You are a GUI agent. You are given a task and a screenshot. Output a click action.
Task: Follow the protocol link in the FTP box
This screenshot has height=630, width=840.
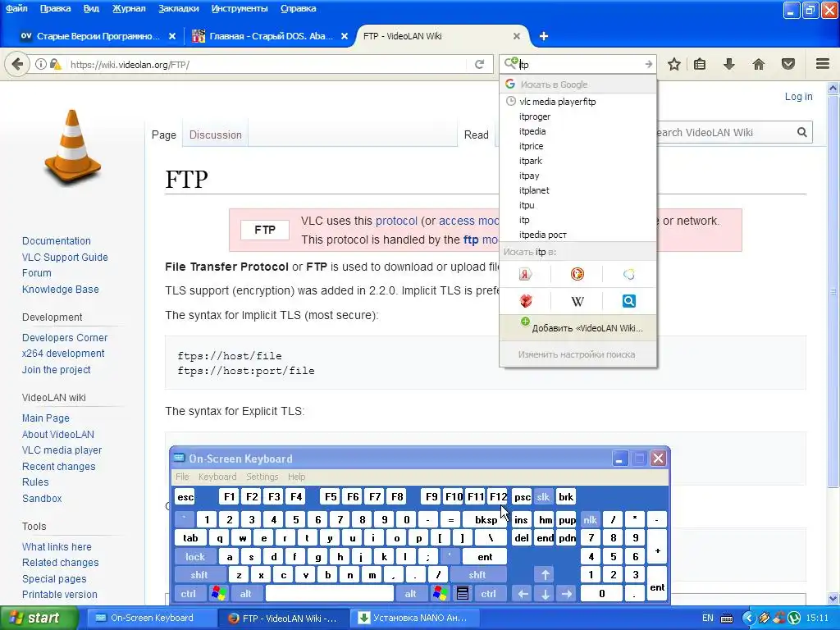coord(396,221)
